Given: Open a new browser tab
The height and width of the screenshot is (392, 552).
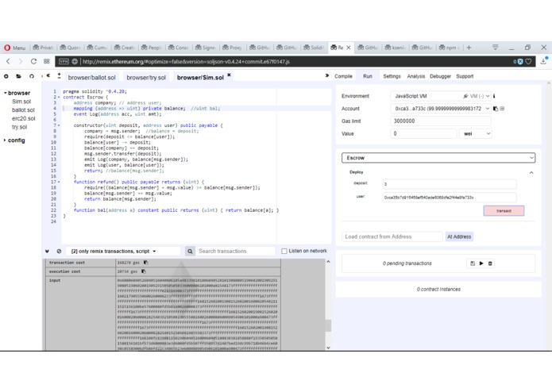Looking at the screenshot, I should [x=469, y=48].
